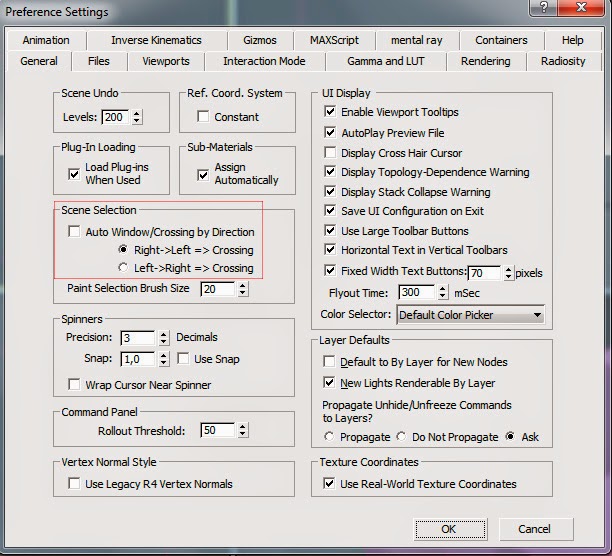612x556 pixels.
Task: Close the Preference Settings dialog
Action: (581, 7)
